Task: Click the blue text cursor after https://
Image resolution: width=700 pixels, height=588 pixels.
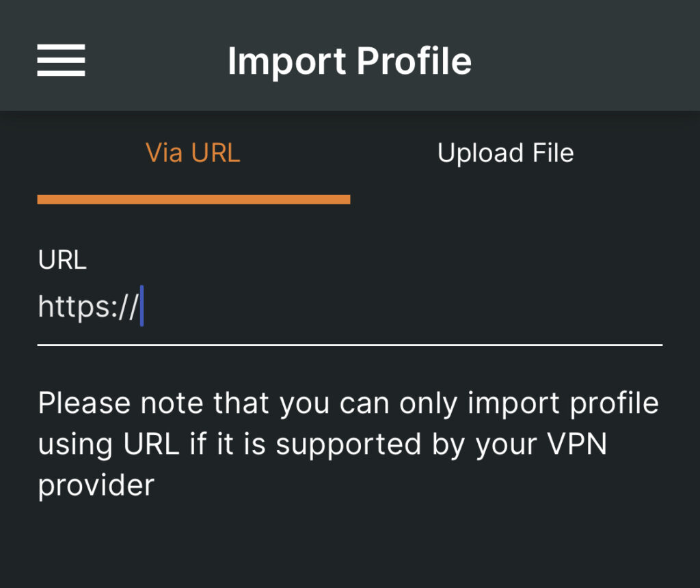Action: pyautogui.click(x=142, y=306)
